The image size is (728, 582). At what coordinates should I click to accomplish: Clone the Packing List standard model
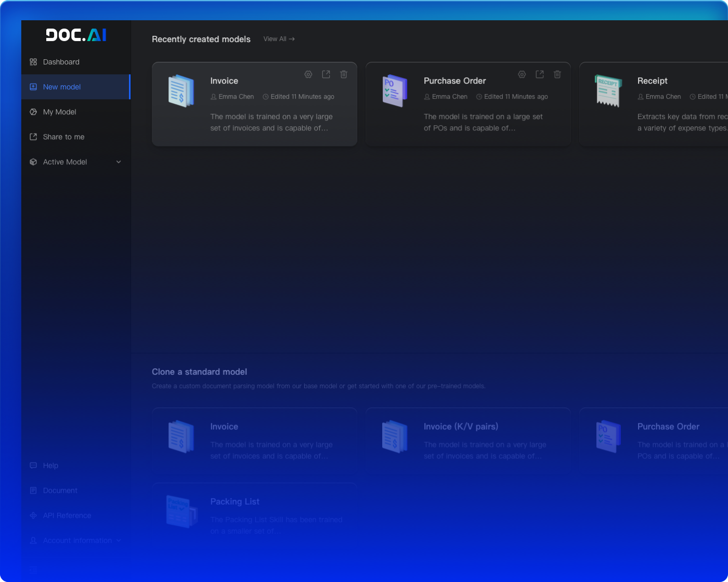[x=254, y=514]
